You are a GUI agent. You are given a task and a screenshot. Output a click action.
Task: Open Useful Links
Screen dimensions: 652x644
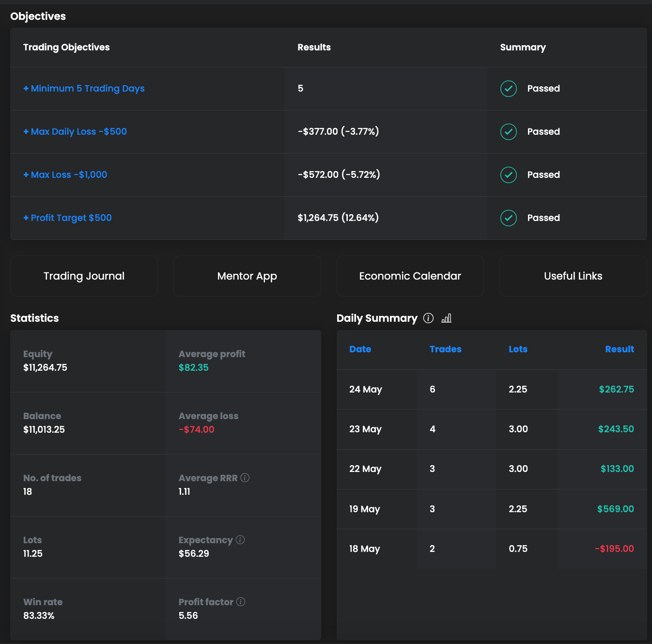(x=573, y=276)
